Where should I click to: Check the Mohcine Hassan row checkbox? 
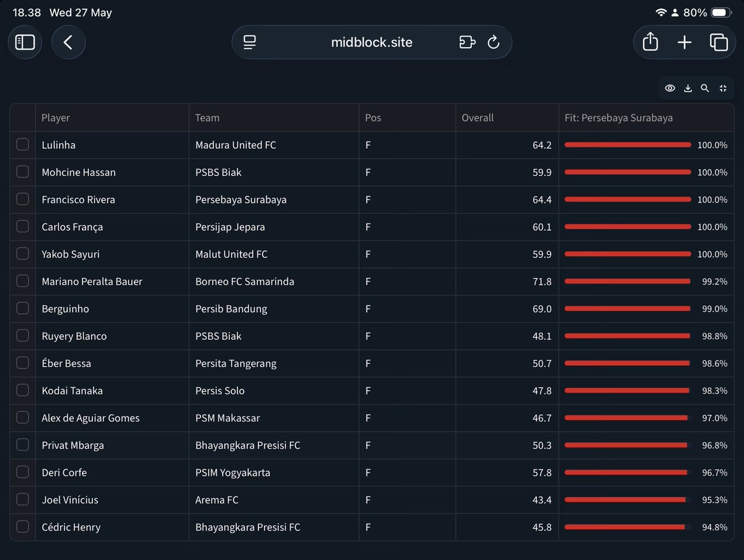[x=22, y=172]
